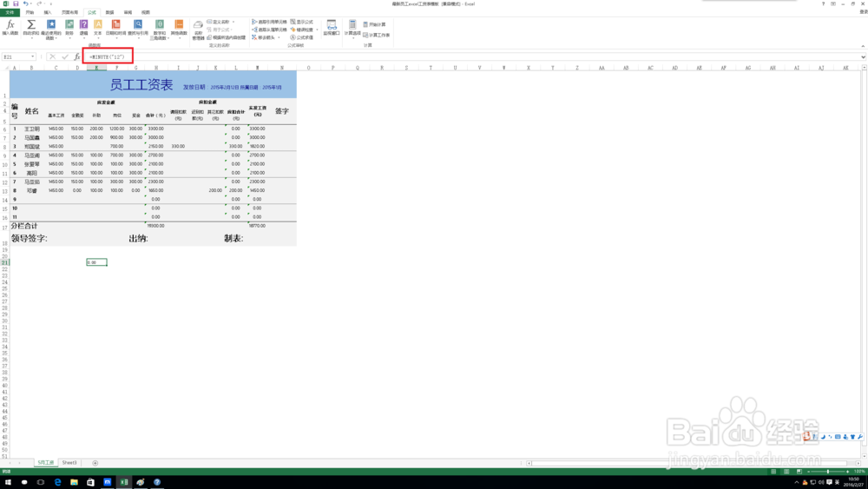Expand the Remove Arrows dropdown arrow
This screenshot has width=868, height=489.
pos(279,37)
